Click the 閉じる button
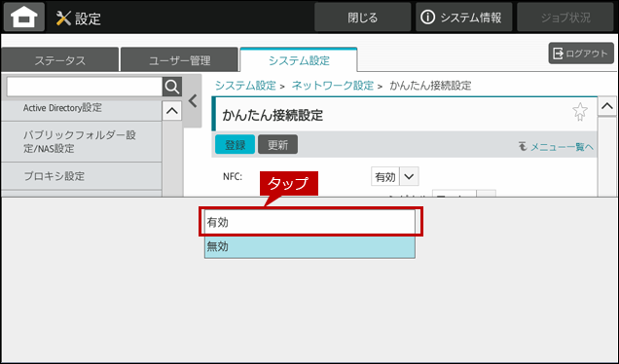 pos(362,18)
